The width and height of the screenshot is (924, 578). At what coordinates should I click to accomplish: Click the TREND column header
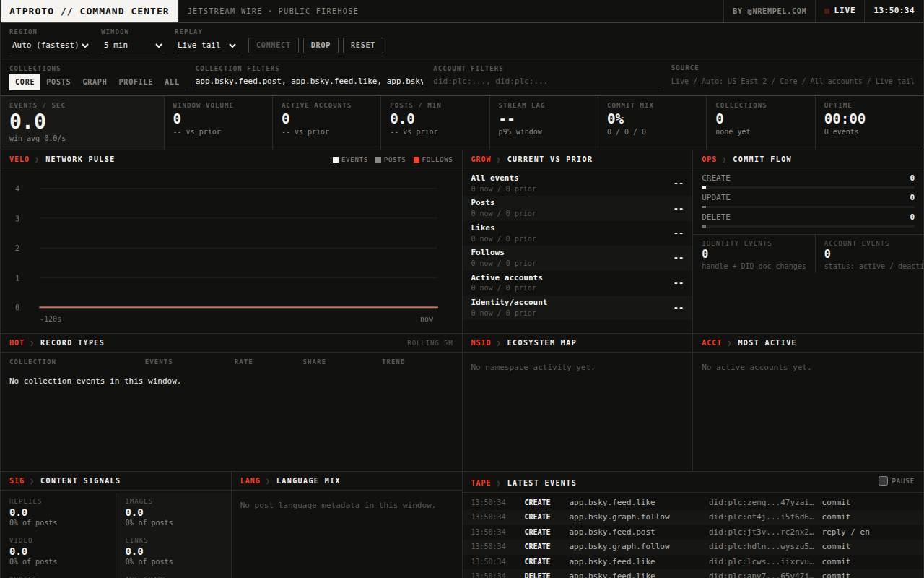coord(393,362)
